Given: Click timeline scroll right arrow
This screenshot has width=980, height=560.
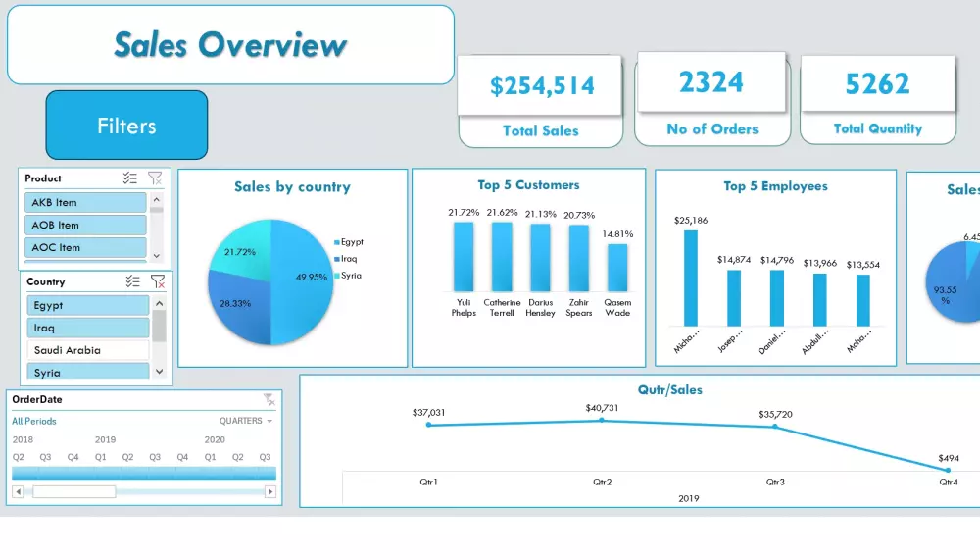Looking at the screenshot, I should [270, 491].
